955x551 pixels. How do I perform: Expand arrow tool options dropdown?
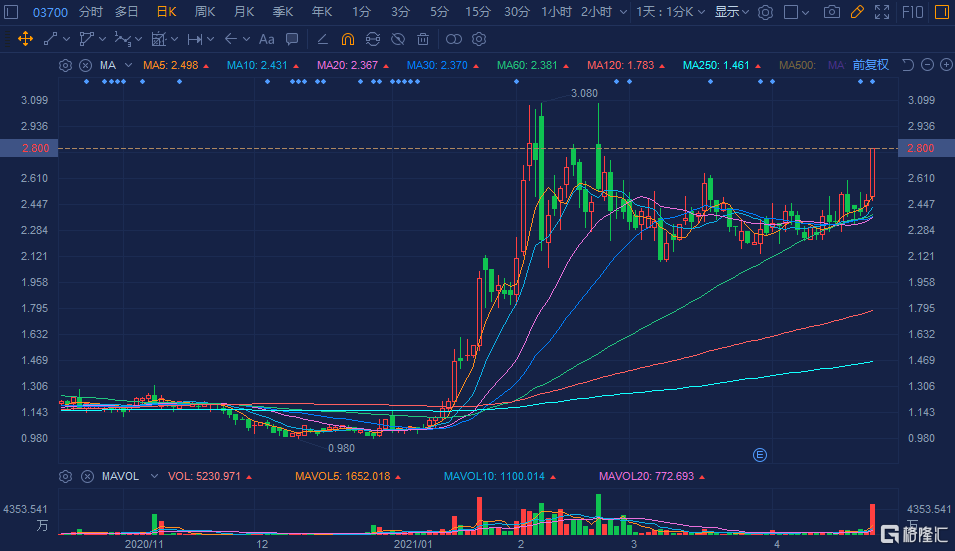tap(246, 39)
